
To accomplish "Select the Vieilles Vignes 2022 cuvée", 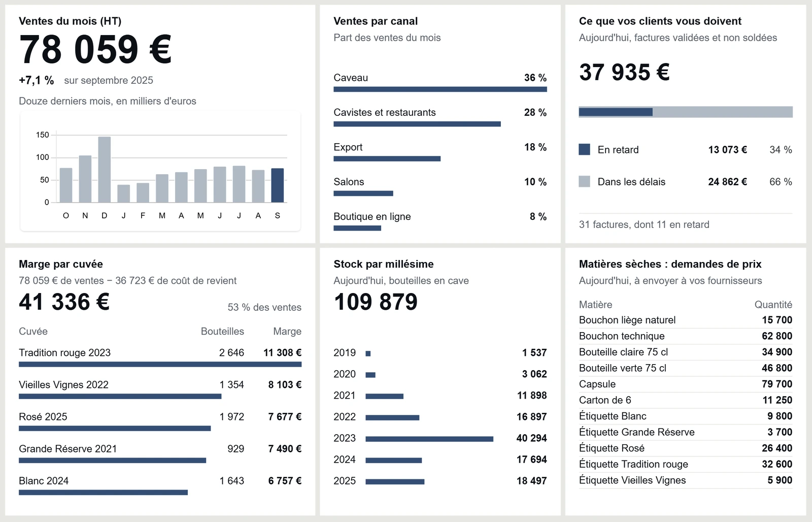I will (x=160, y=389).
